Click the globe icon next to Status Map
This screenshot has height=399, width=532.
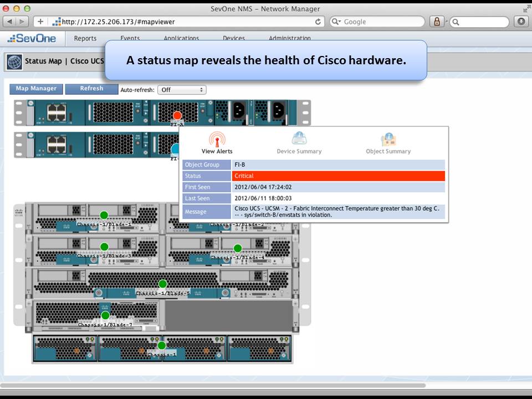pos(13,61)
